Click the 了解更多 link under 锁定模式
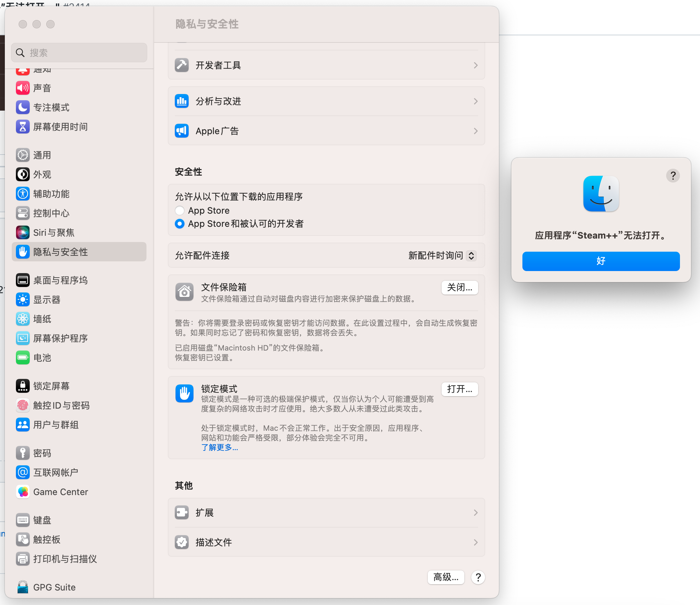This screenshot has height=605, width=700. 219,447
